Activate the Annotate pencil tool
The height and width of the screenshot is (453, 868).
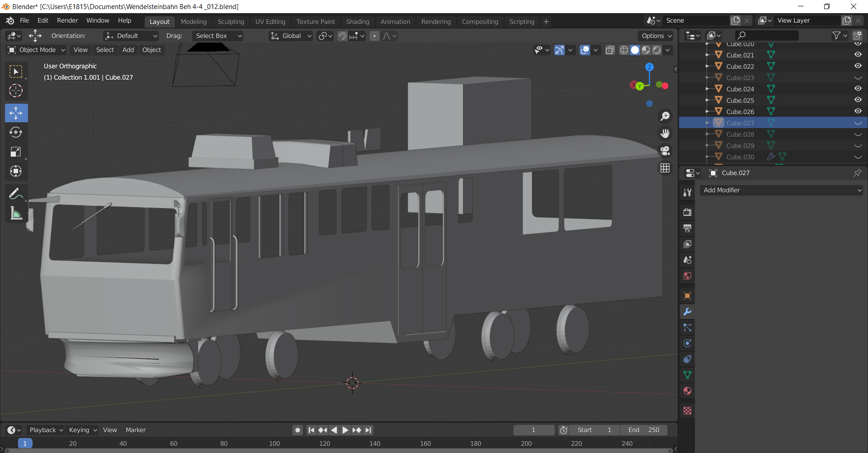coord(16,194)
